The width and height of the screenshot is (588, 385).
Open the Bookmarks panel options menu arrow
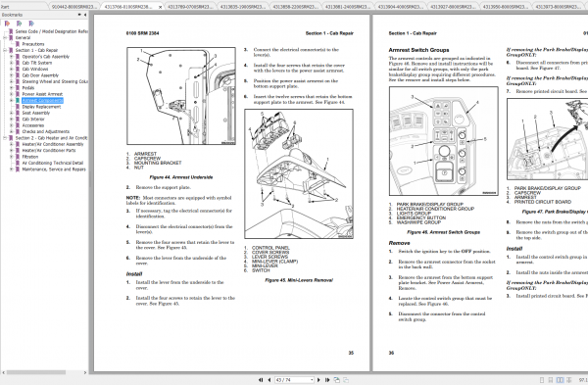(79, 15)
